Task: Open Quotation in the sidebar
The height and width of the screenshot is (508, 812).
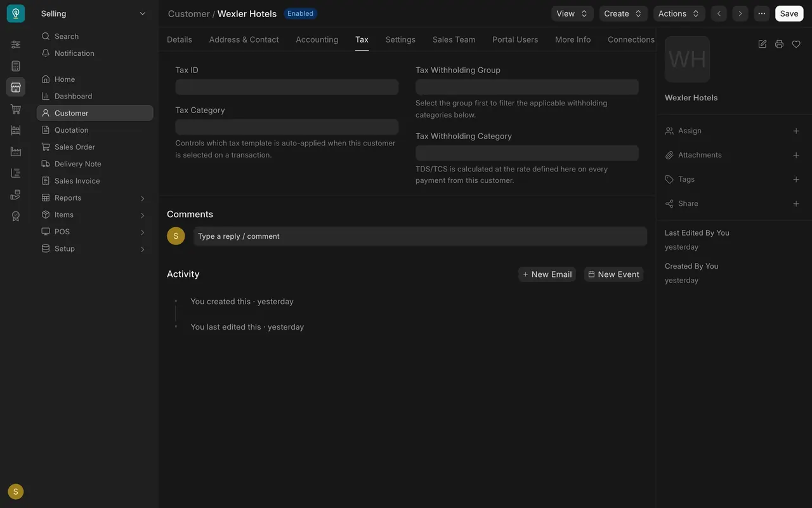Action: tap(95, 130)
